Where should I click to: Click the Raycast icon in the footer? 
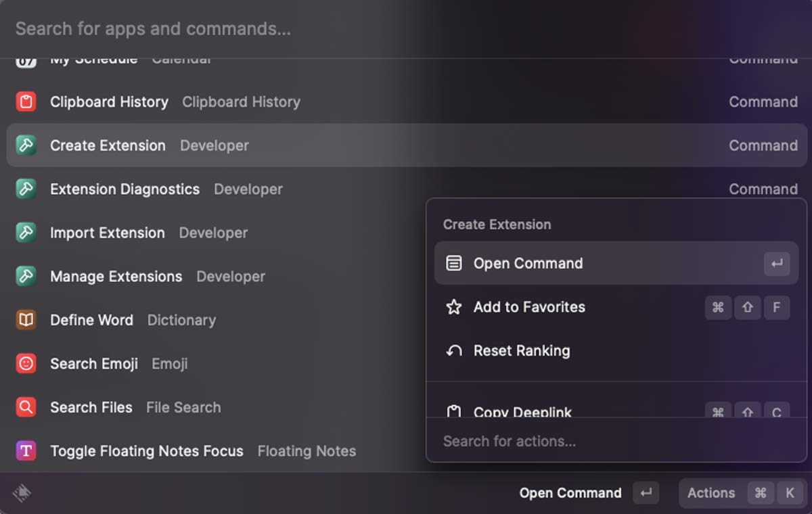tap(20, 493)
